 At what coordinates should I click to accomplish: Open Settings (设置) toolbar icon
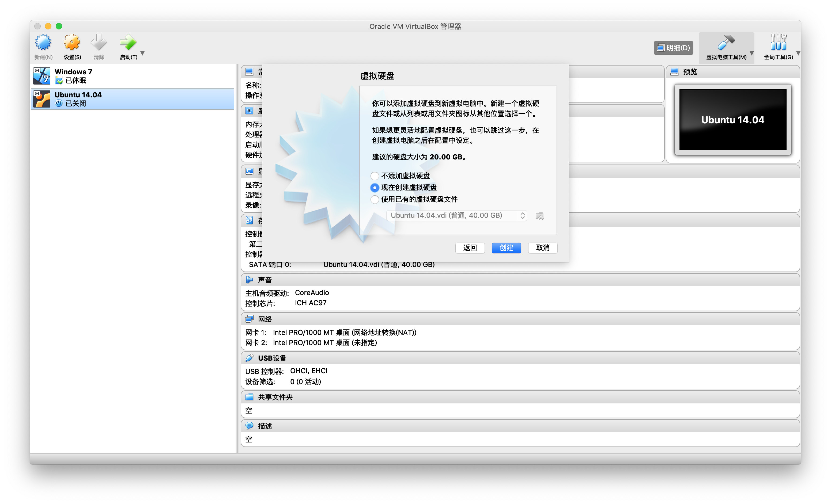pos(72,43)
